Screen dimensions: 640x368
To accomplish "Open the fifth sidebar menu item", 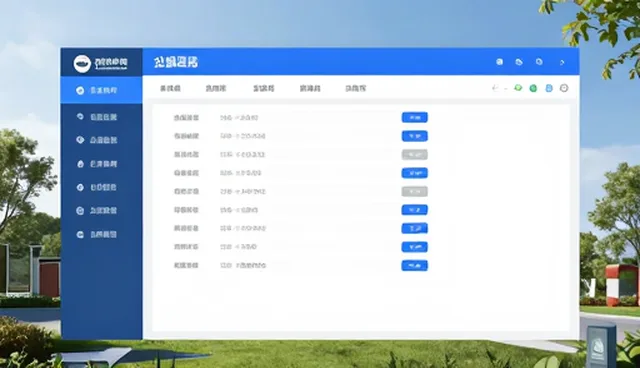I will click(x=101, y=187).
